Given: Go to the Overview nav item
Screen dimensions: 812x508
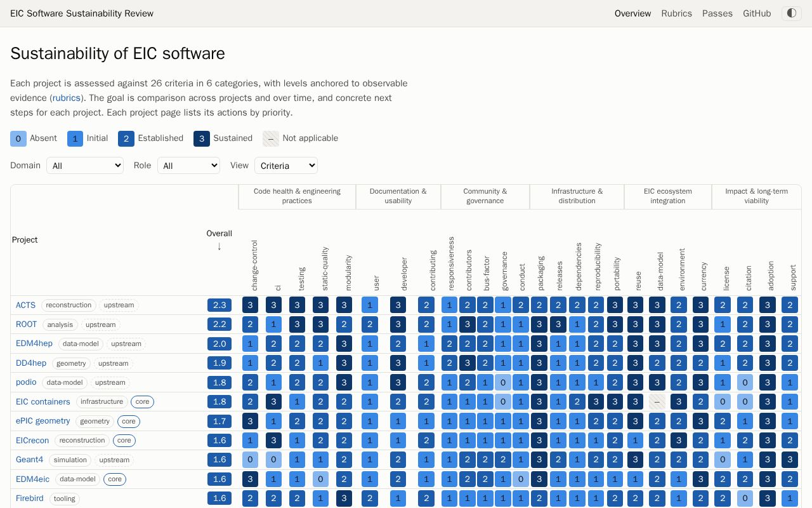Looking at the screenshot, I should coord(632,13).
